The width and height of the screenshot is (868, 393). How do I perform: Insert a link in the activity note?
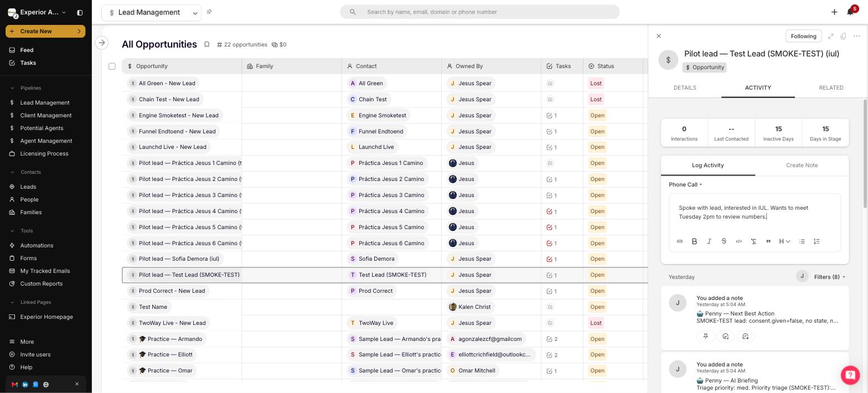(680, 241)
